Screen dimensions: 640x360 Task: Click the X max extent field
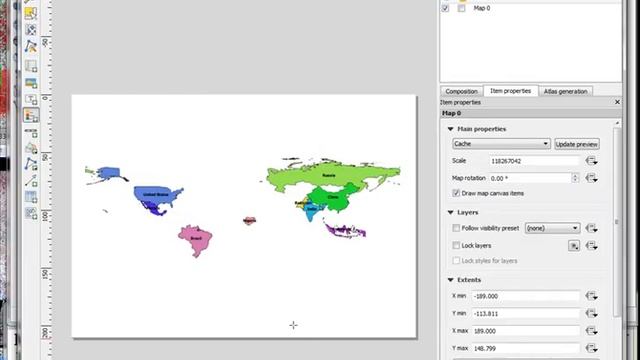click(526, 331)
